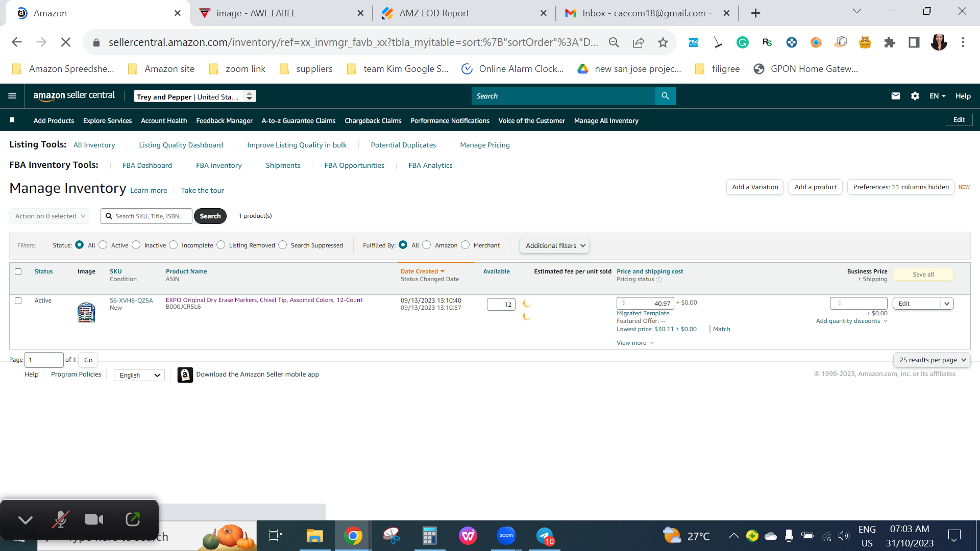Select the Active status filter
The width and height of the screenshot is (980, 551).
(103, 245)
